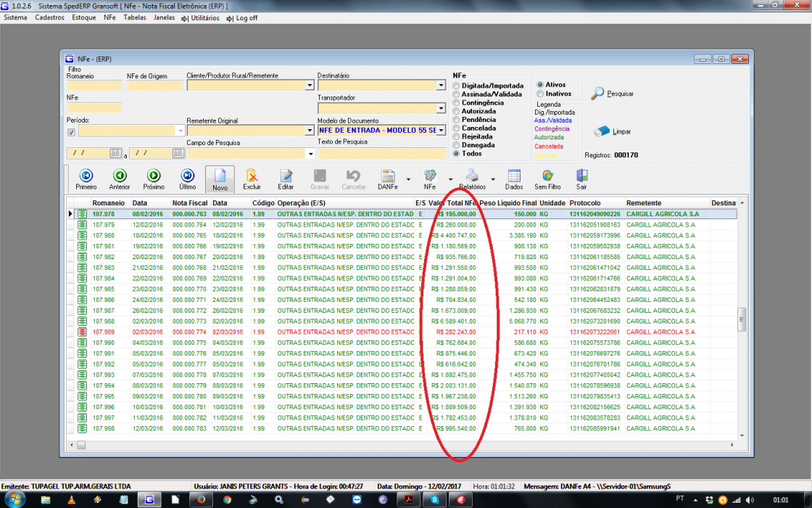Select Digitada/Importada radio option
The height and width of the screenshot is (508, 812).
[x=456, y=86]
